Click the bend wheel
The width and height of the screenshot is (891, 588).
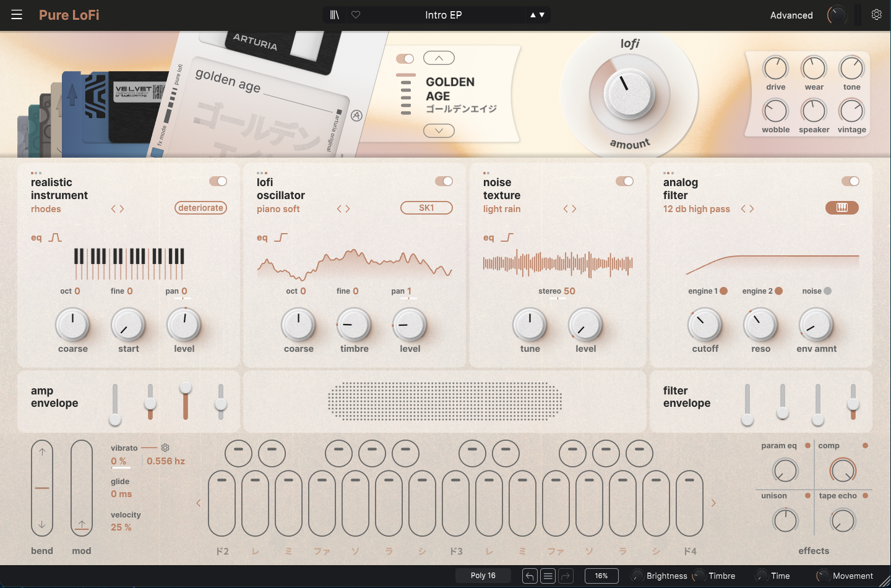point(42,488)
